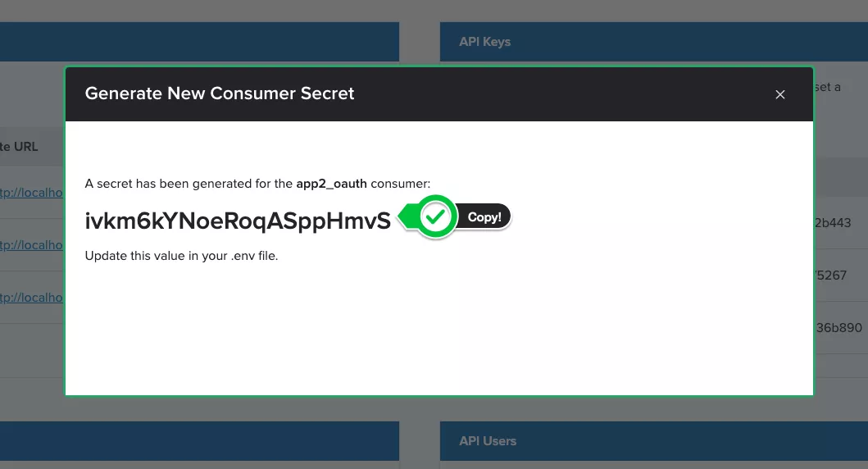This screenshot has height=469, width=868.
Task: Click the API key value ending in 36b890
Action: [838, 327]
